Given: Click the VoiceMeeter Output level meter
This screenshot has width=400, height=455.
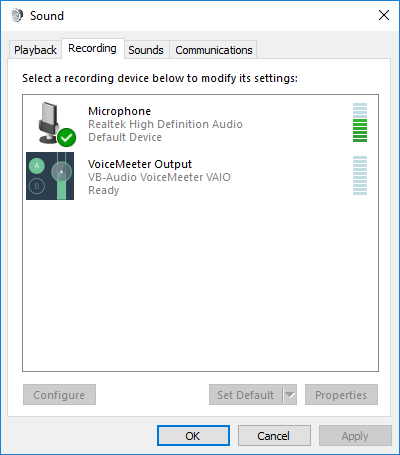Looking at the screenshot, I should tap(360, 175).
